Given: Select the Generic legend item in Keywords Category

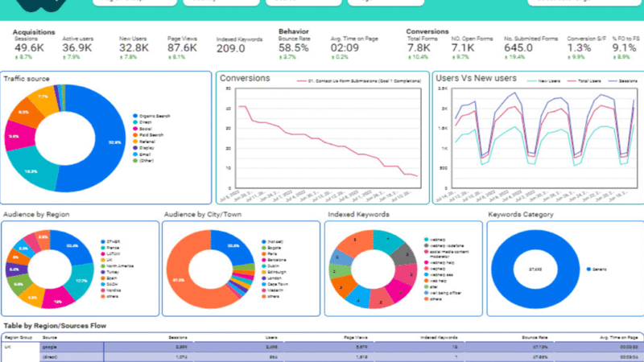Looking at the screenshot, I should [599, 269].
